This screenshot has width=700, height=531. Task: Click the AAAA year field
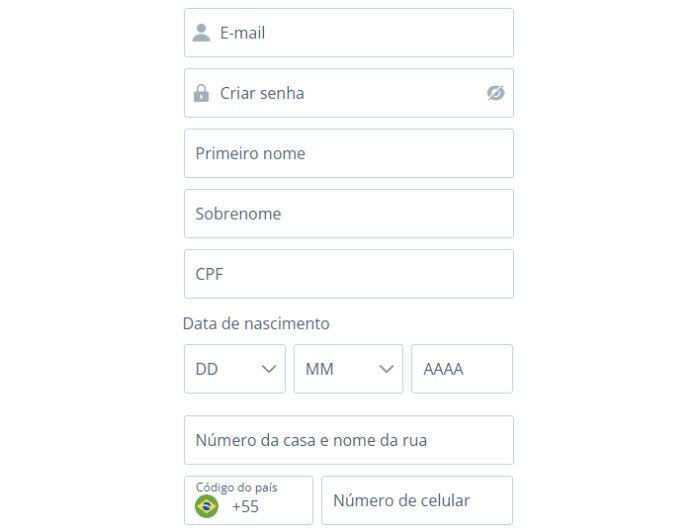click(462, 369)
